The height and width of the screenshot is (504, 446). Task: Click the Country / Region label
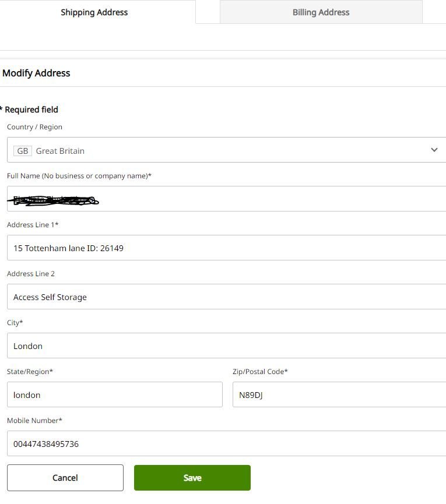[34, 127]
